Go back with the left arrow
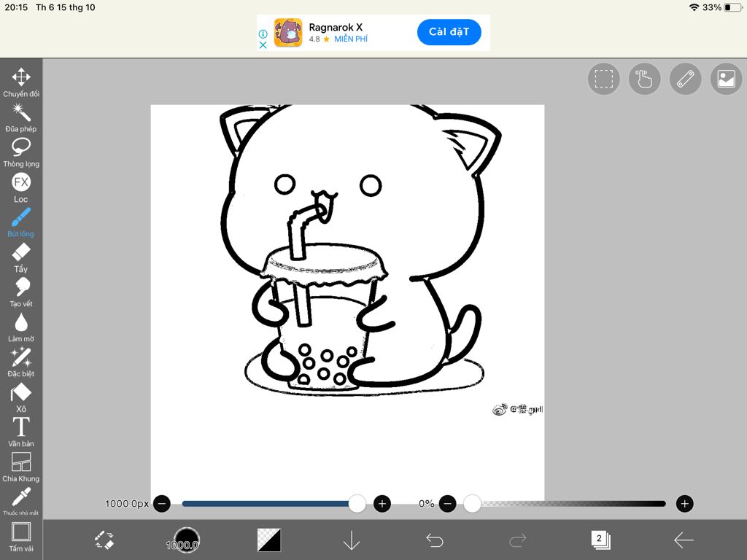Image resolution: width=747 pixels, height=560 pixels. coord(684,540)
